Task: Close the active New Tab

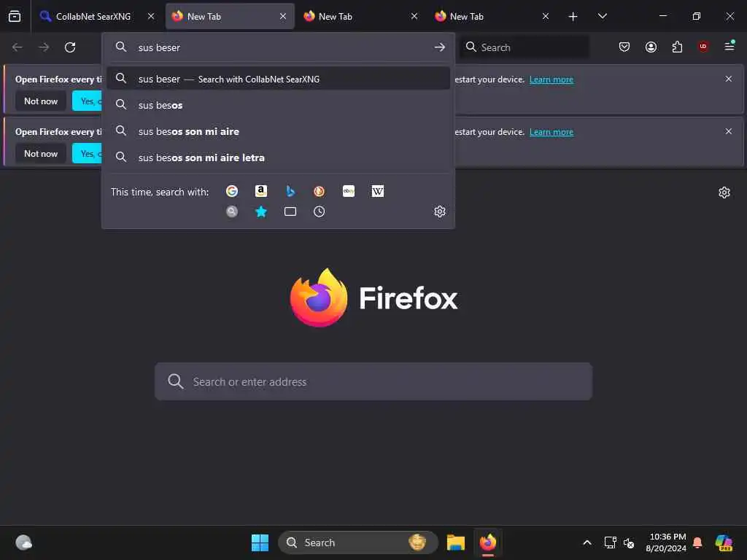Action: pyautogui.click(x=283, y=16)
